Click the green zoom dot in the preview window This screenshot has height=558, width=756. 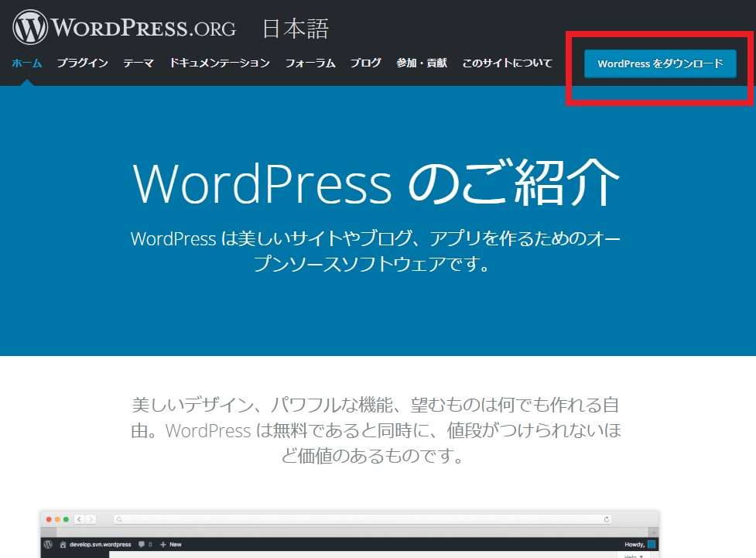66,519
